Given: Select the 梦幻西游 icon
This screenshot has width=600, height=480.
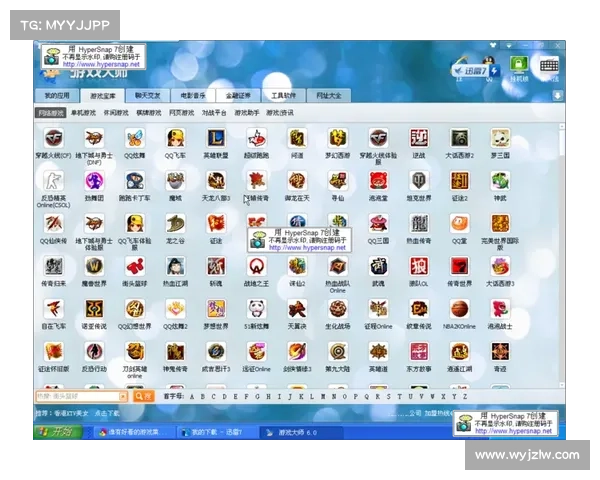Looking at the screenshot, I should click(338, 139).
